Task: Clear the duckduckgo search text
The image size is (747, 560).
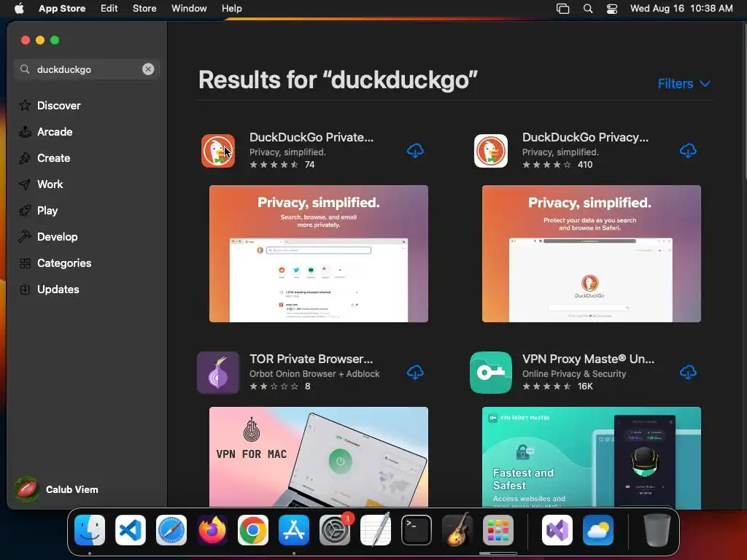Action: point(148,69)
